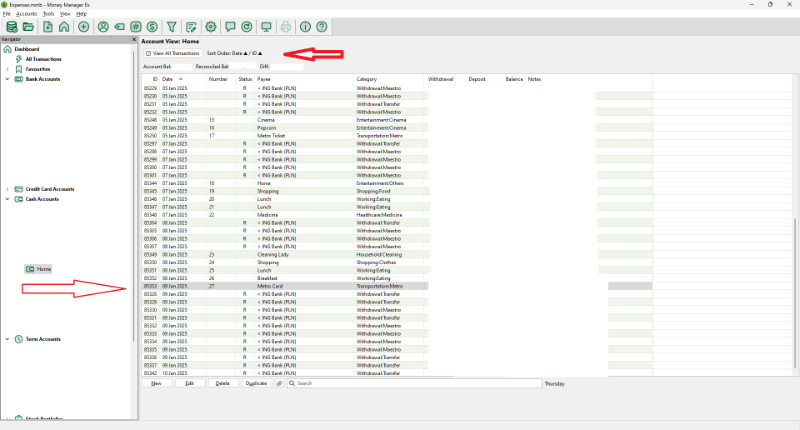Sort by the Withdrawal column header
Image resolution: width=800 pixels, height=430 pixels.
[x=441, y=79]
